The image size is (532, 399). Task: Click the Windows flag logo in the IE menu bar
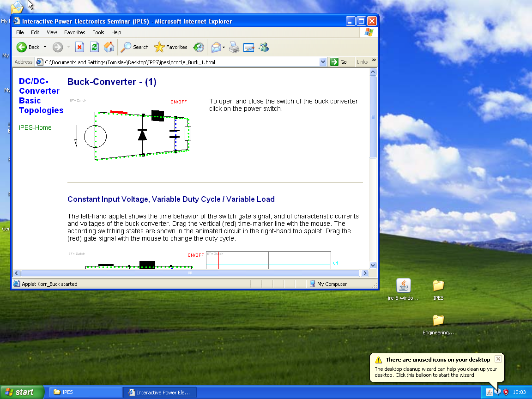pos(369,32)
